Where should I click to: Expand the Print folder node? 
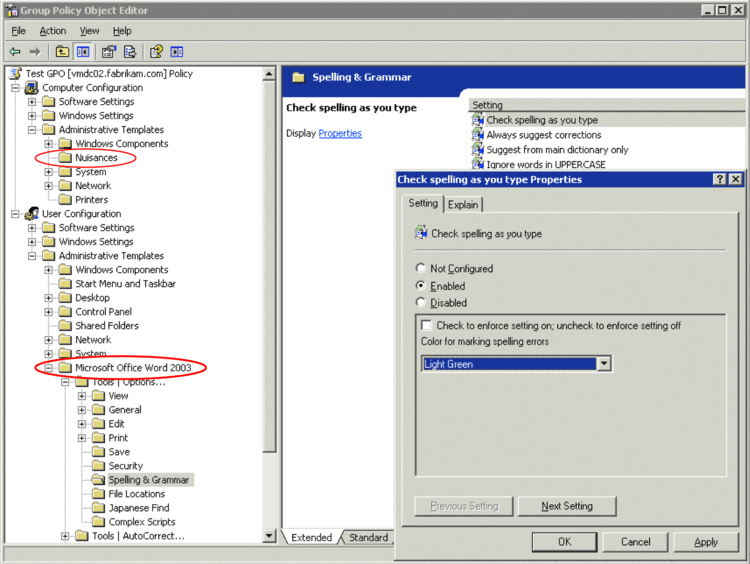(82, 438)
